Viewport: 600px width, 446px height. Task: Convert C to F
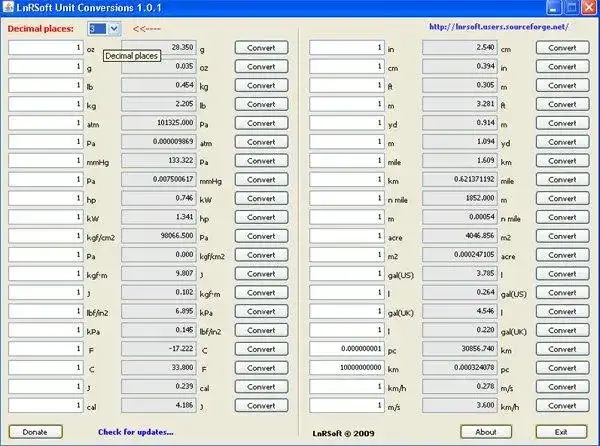pos(261,368)
